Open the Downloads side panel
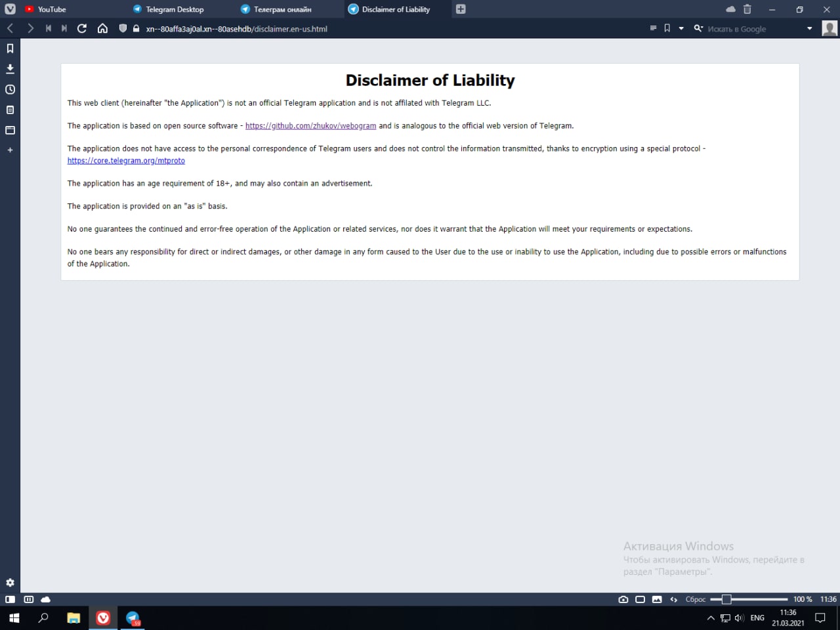The width and height of the screenshot is (840, 630). (10, 69)
